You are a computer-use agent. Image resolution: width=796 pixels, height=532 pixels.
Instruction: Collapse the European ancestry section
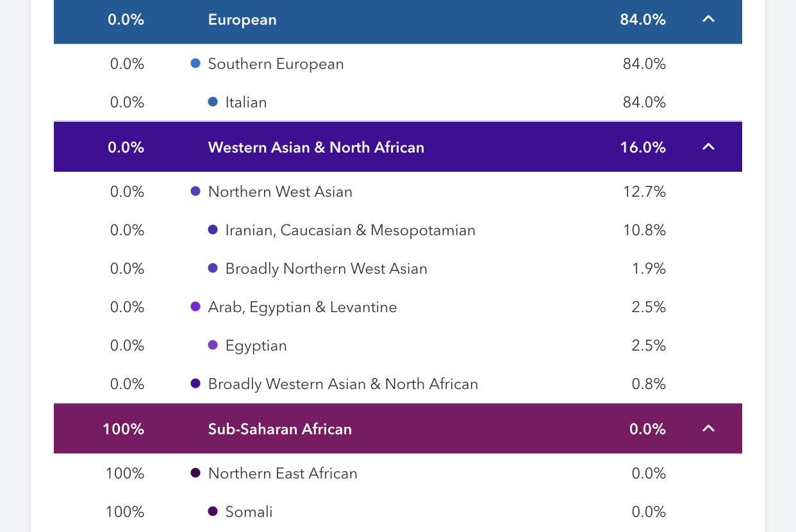point(708,19)
